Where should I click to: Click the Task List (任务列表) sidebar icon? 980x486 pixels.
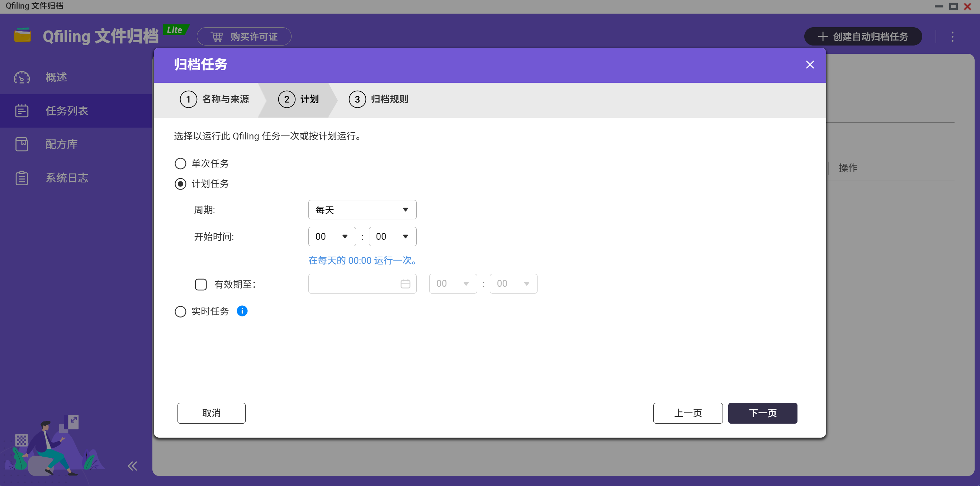22,111
